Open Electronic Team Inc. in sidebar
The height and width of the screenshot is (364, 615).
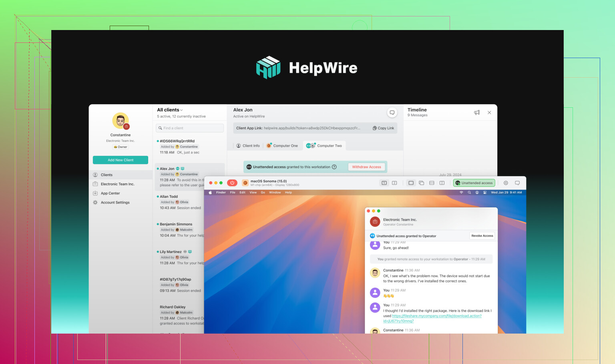tap(121, 184)
